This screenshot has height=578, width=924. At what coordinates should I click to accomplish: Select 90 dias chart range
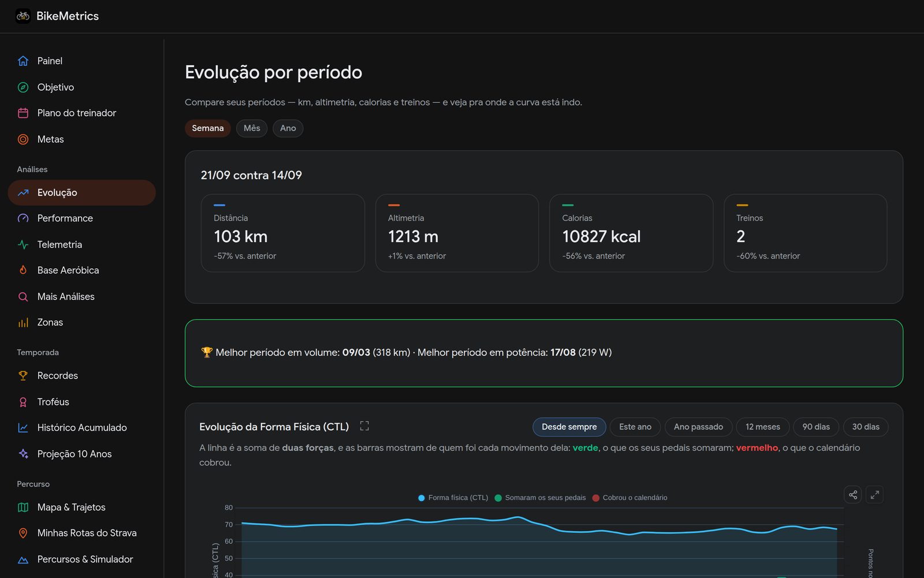coord(816,427)
